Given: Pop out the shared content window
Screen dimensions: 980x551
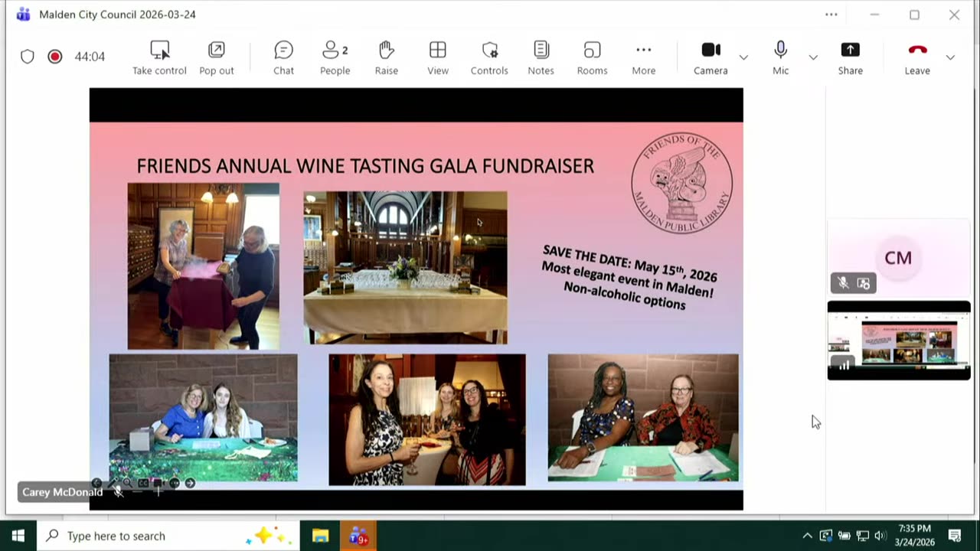Looking at the screenshot, I should coord(217,58).
